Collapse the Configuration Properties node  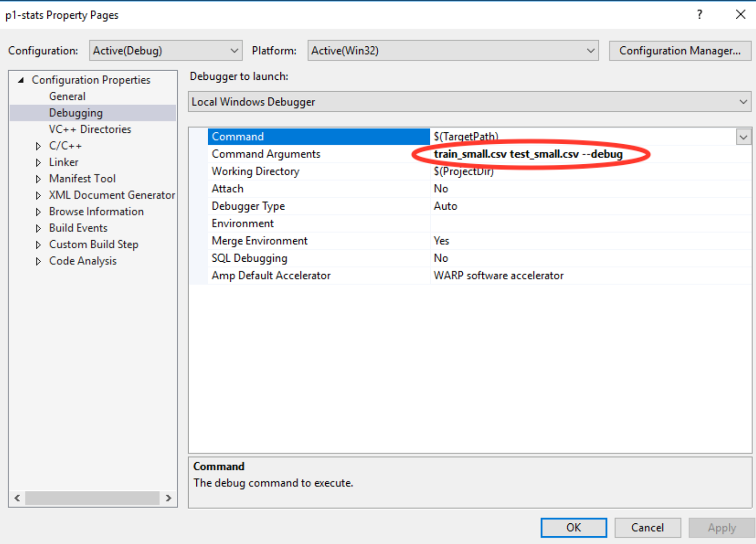tap(21, 80)
